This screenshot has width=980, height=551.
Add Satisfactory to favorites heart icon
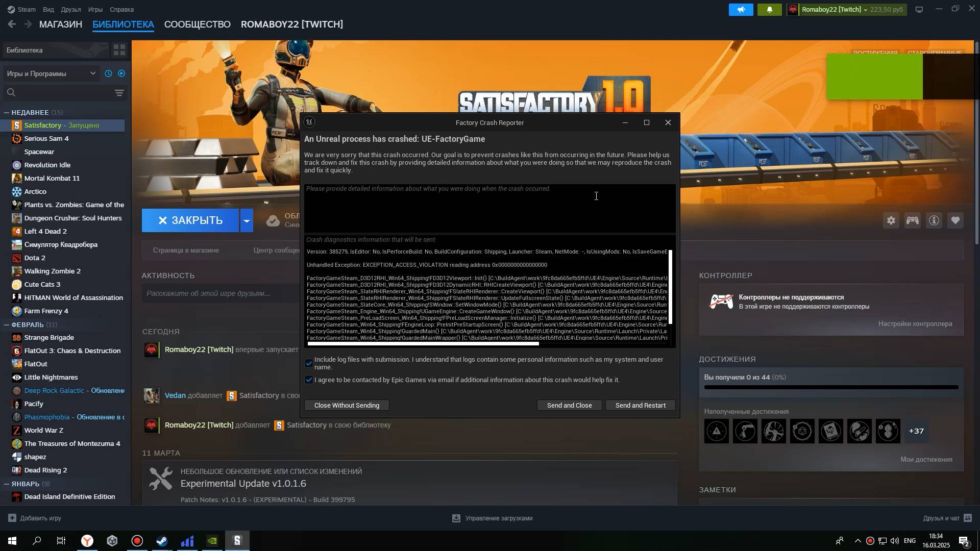point(955,220)
